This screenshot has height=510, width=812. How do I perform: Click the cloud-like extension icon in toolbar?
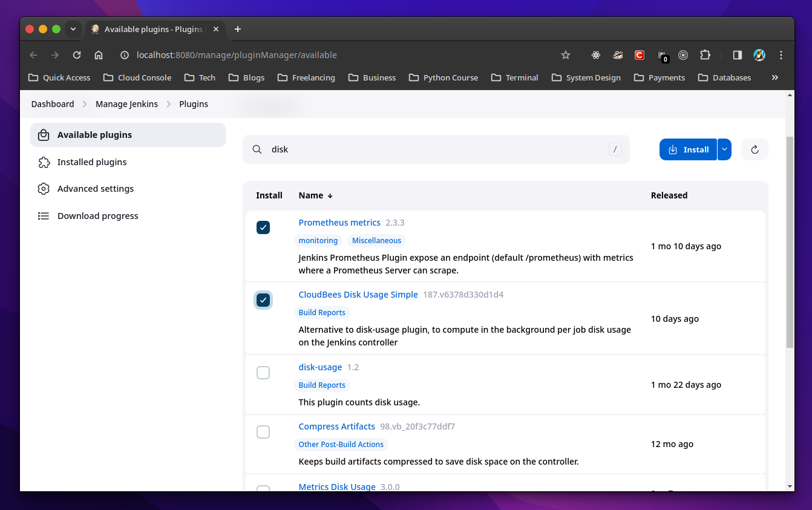618,55
